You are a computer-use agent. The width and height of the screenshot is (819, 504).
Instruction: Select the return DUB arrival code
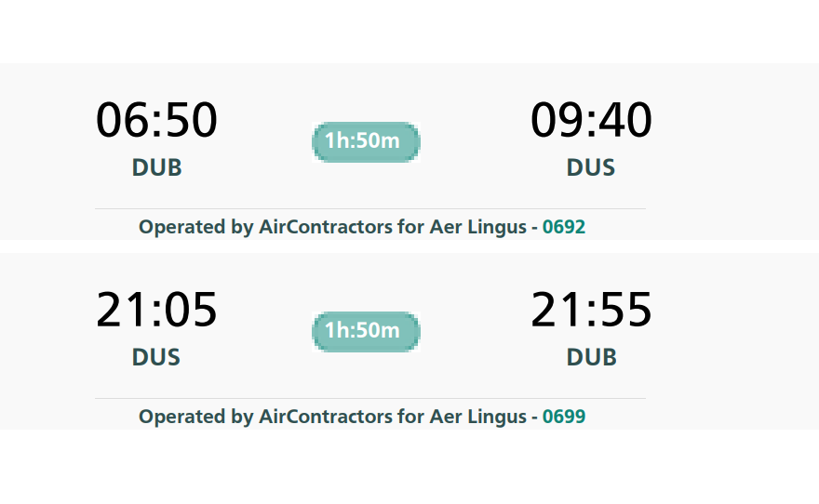tap(591, 357)
